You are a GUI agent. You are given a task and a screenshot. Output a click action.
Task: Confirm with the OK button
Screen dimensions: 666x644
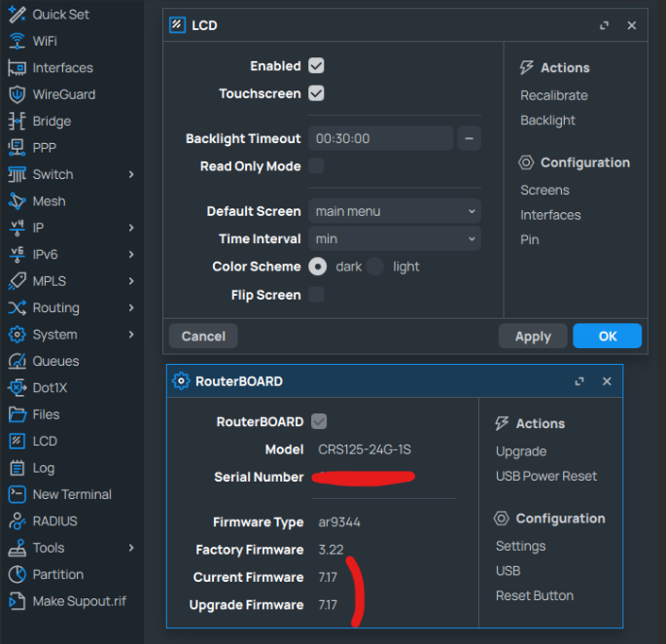[x=607, y=337]
